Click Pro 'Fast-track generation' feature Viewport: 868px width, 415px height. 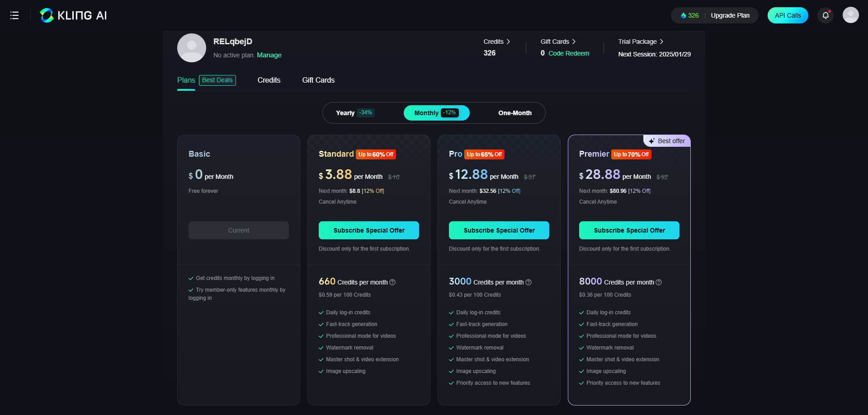[481, 324]
